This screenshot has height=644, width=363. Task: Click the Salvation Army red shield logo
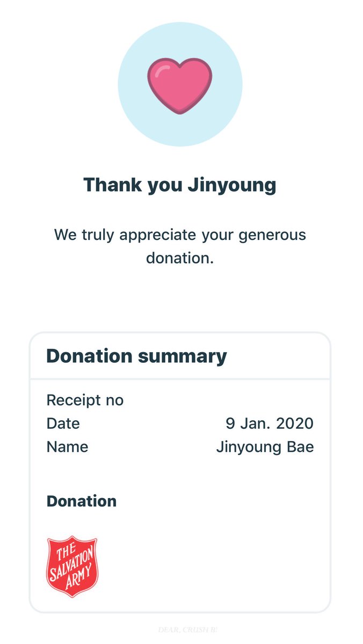tap(72, 567)
